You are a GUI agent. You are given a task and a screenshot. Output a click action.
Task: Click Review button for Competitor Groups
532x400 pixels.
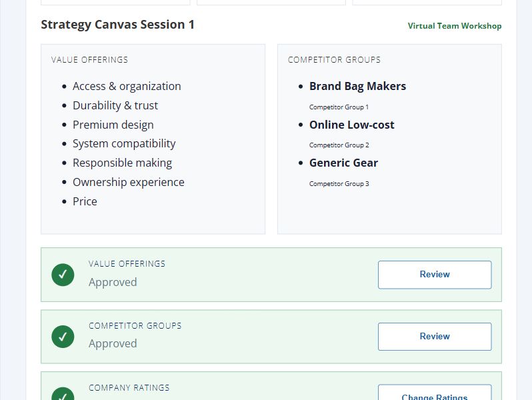click(435, 336)
